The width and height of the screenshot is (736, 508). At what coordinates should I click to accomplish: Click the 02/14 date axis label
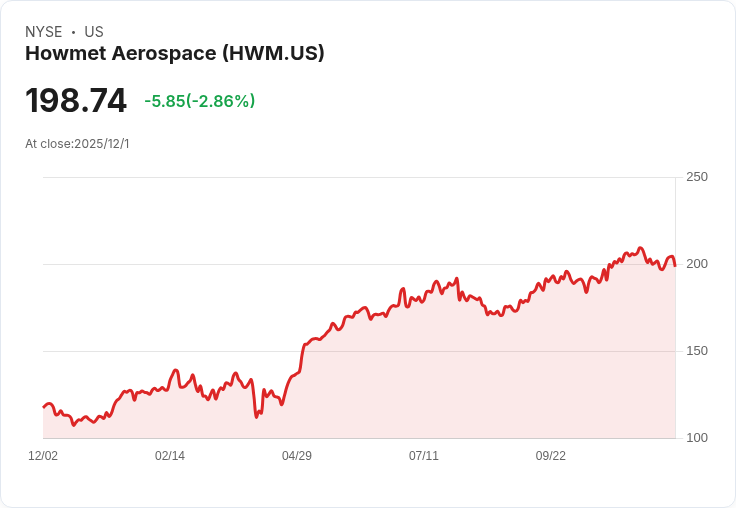tap(170, 456)
